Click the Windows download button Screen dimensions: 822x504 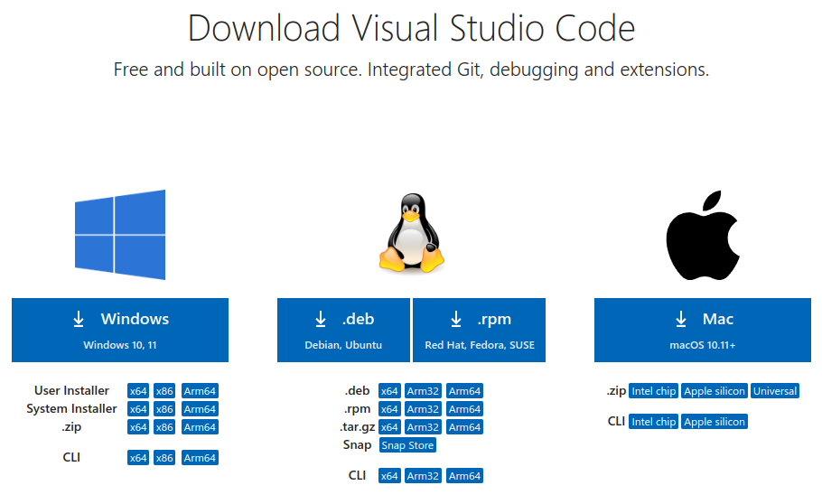120,330
